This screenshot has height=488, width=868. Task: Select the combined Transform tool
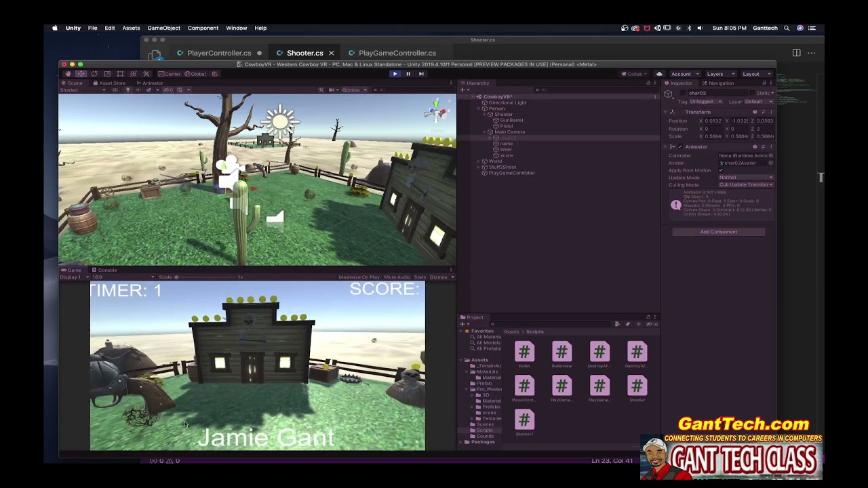[133, 74]
